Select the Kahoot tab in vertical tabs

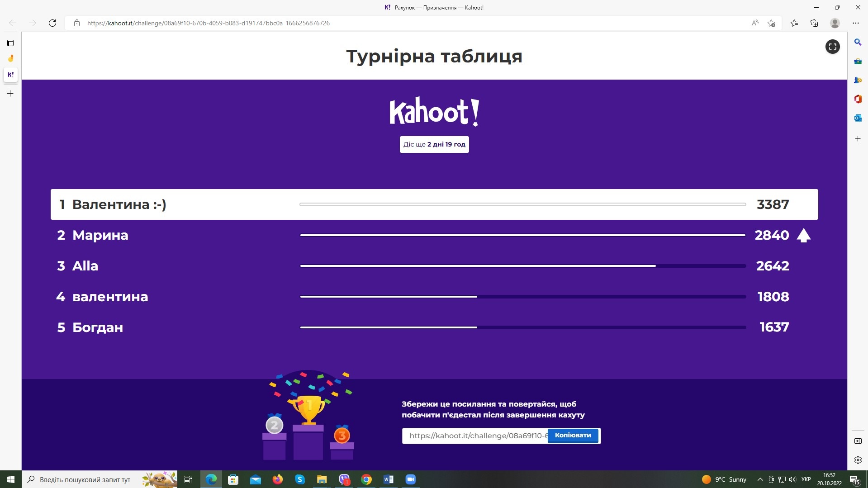[10, 75]
